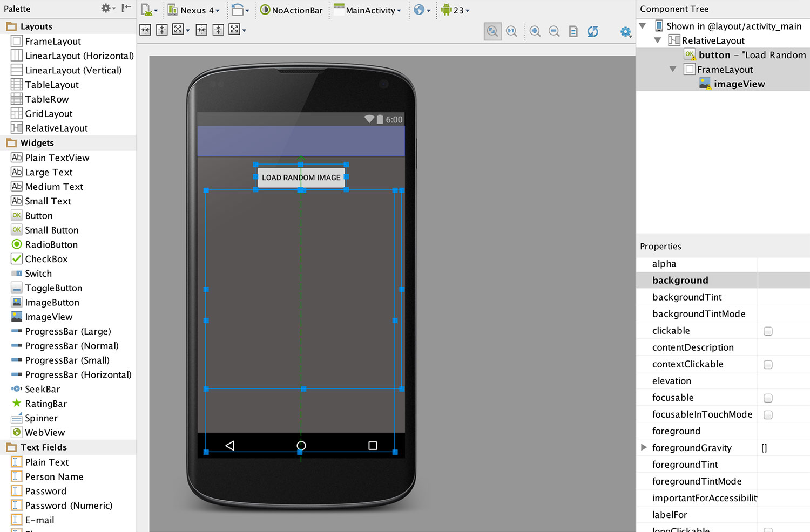810x532 pixels.
Task: Select ToggleButton from the Widgets palette
Action: coord(53,288)
